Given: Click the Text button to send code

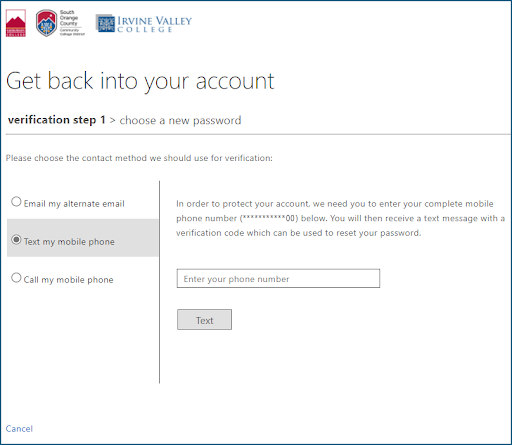Looking at the screenshot, I should 204,320.
